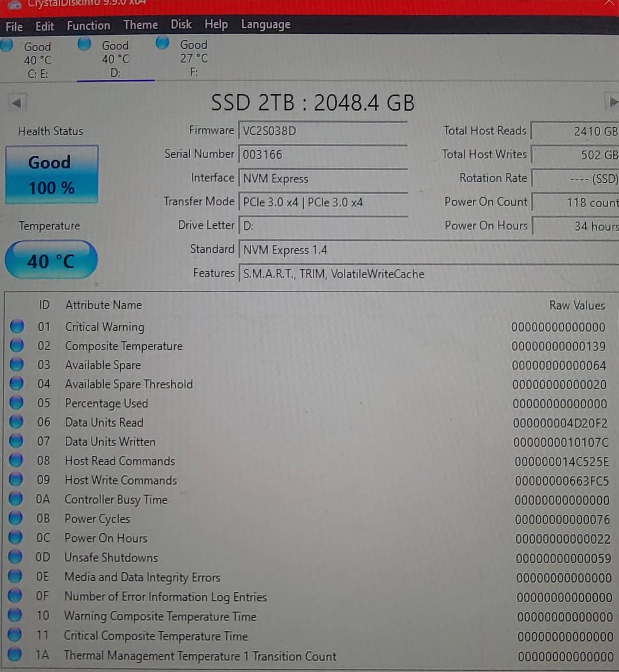Click the SSD 2TB : 2048.4 GB title
Image resolution: width=619 pixels, height=672 pixels.
point(313,103)
